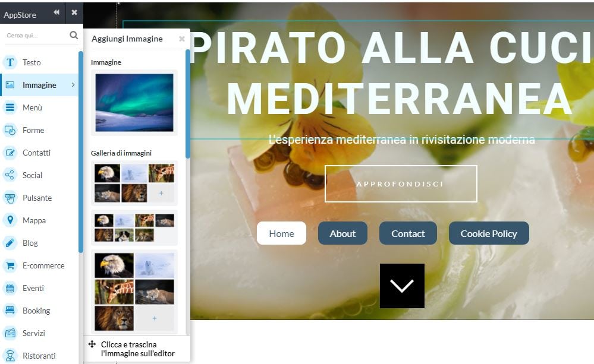
Task: Select the Forme shapes icon
Action: tap(10, 130)
